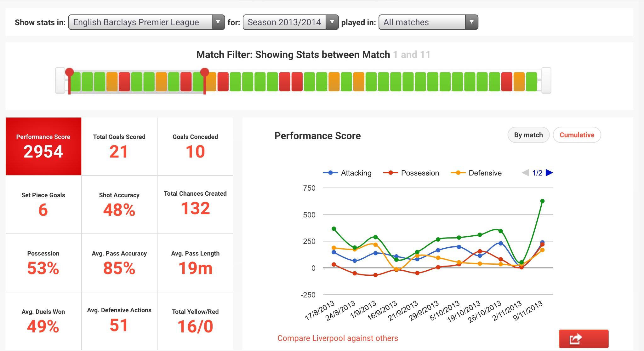Click the green peak data point on 9/11/2013
The image size is (644, 351).
[542, 201]
